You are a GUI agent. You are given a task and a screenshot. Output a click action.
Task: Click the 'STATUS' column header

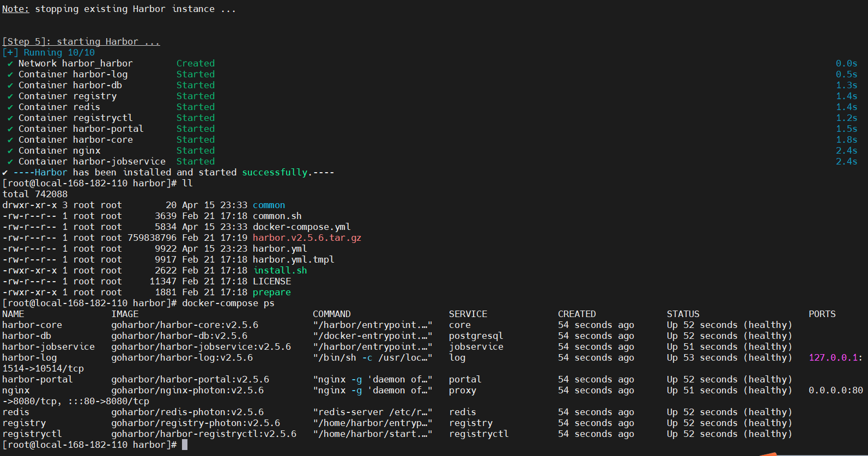click(683, 314)
